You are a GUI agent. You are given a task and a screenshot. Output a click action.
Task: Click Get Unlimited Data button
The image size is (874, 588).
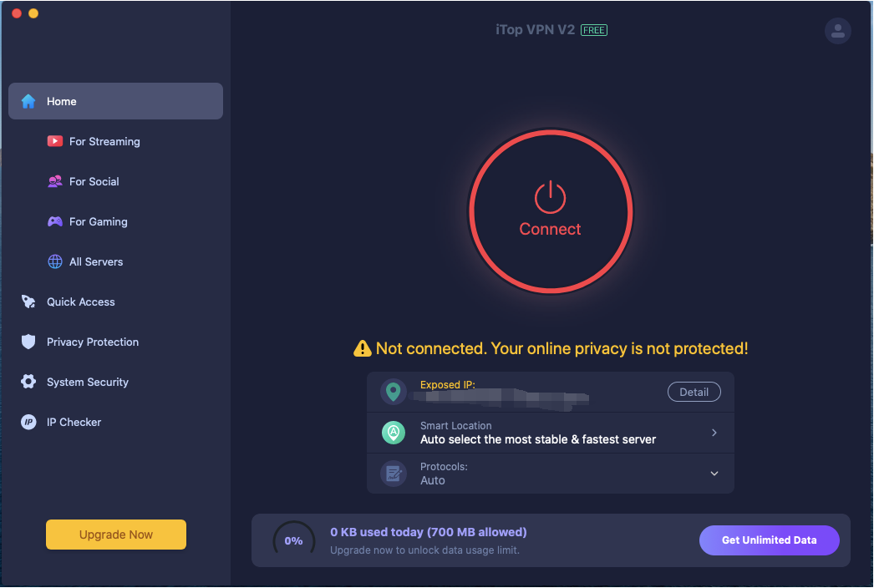tap(770, 540)
